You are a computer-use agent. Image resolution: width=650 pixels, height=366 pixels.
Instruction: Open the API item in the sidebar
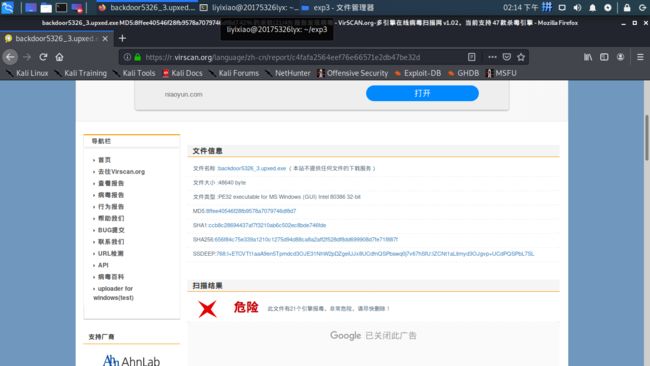point(103,265)
